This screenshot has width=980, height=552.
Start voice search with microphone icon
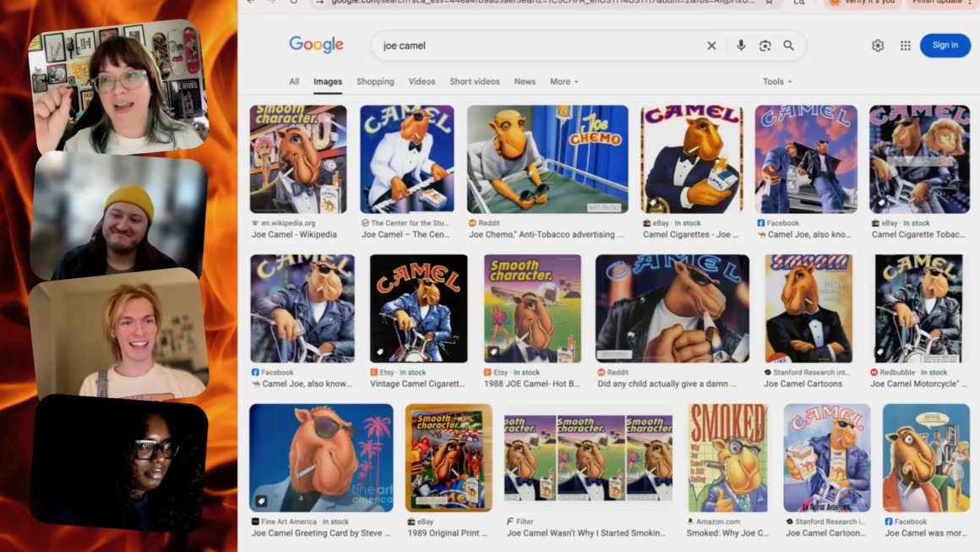pyautogui.click(x=741, y=46)
